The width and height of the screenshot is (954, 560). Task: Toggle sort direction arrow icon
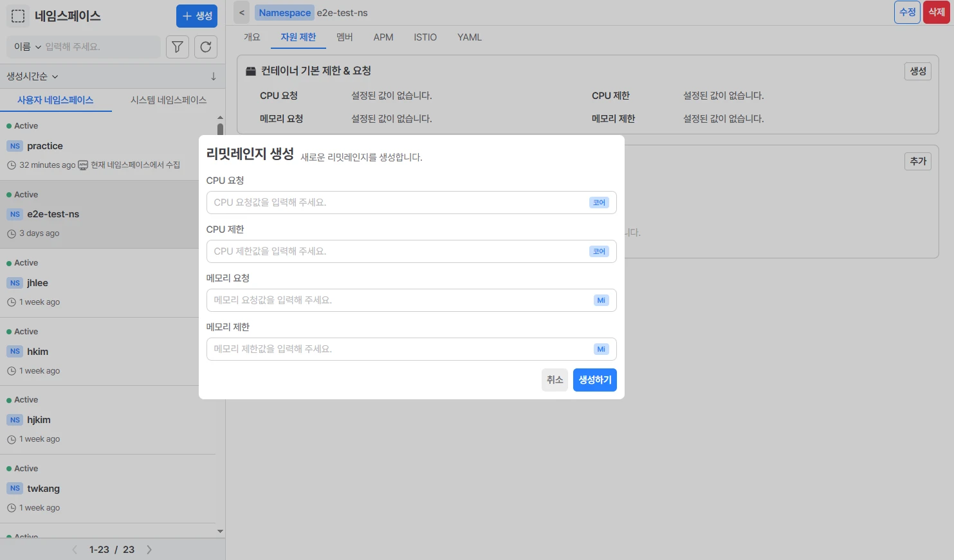214,77
